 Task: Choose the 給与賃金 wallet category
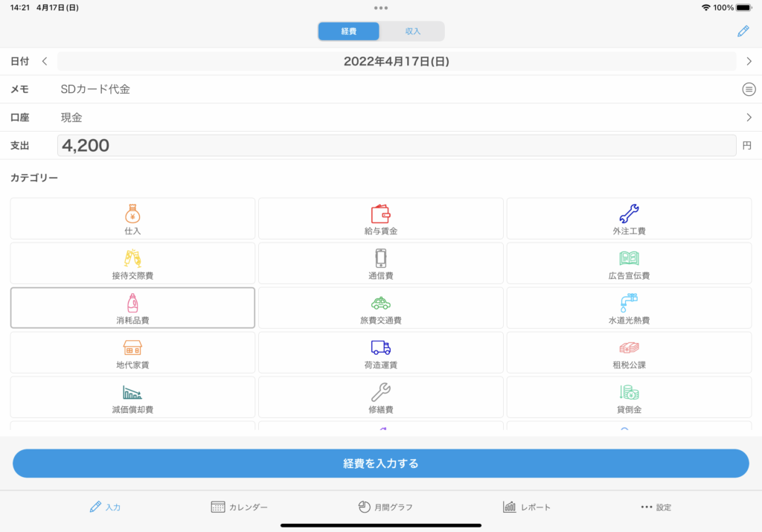[380, 219]
